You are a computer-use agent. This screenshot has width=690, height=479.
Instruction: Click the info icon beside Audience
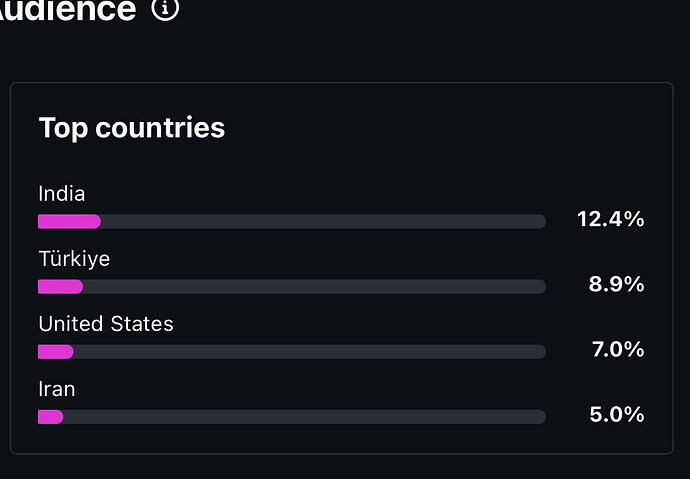[166, 9]
